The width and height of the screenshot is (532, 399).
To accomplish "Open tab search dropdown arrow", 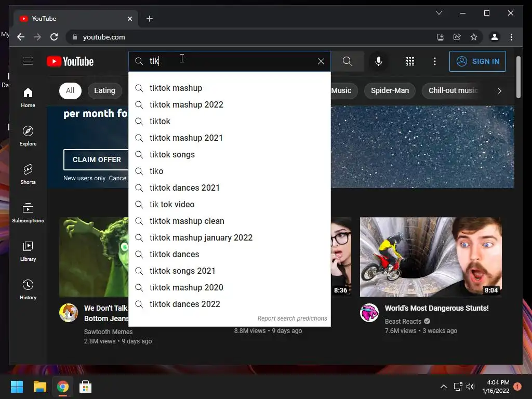I will [x=438, y=13].
